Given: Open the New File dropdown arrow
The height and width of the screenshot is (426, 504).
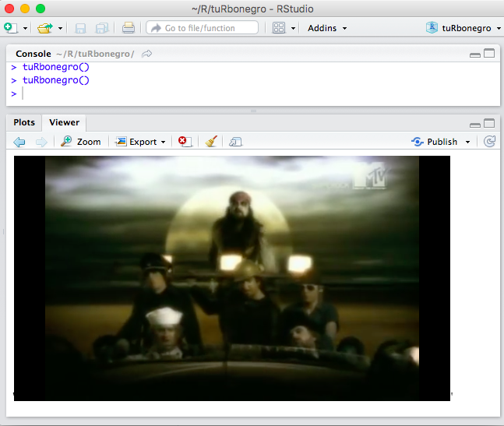Looking at the screenshot, I should 25,29.
